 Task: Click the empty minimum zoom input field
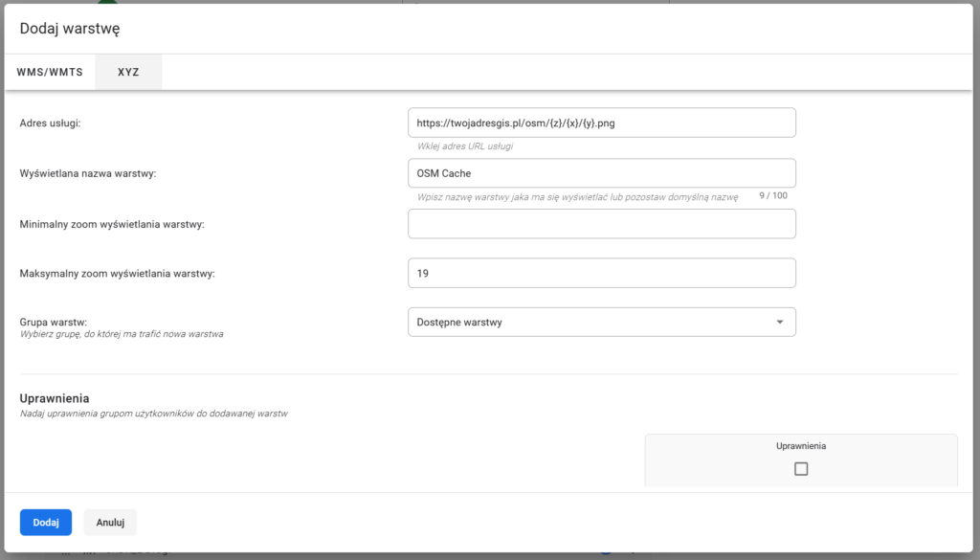click(601, 224)
